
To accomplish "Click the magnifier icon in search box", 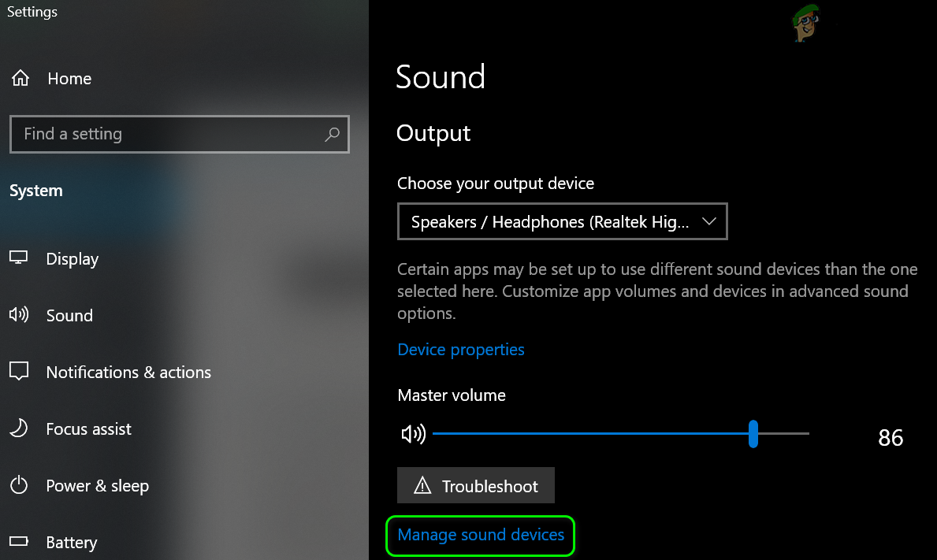I will click(x=332, y=134).
